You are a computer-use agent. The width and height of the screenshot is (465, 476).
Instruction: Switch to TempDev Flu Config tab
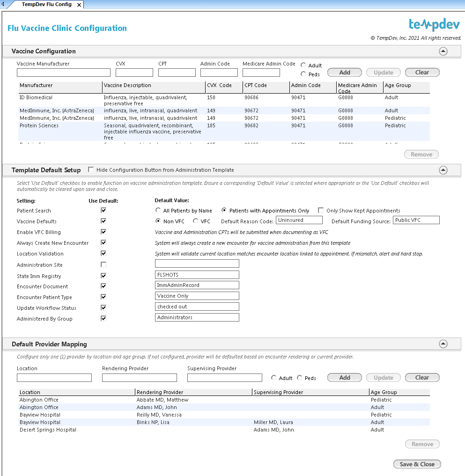point(46,5)
